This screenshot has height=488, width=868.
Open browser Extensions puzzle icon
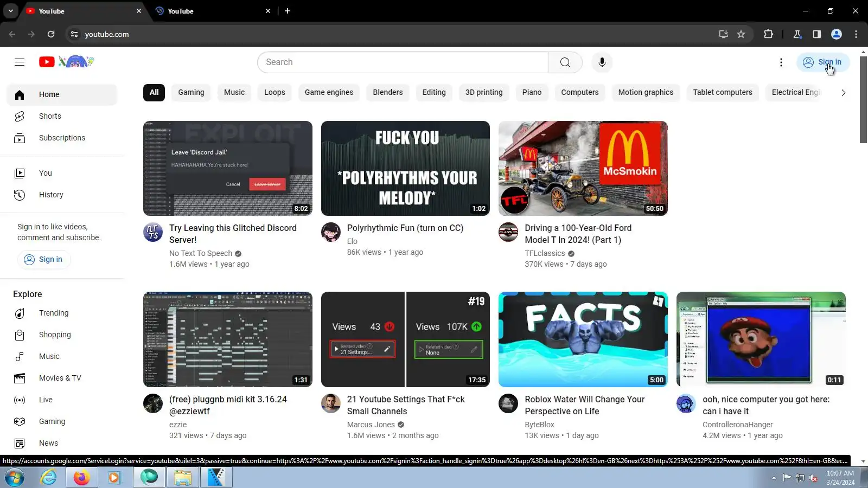coord(768,34)
